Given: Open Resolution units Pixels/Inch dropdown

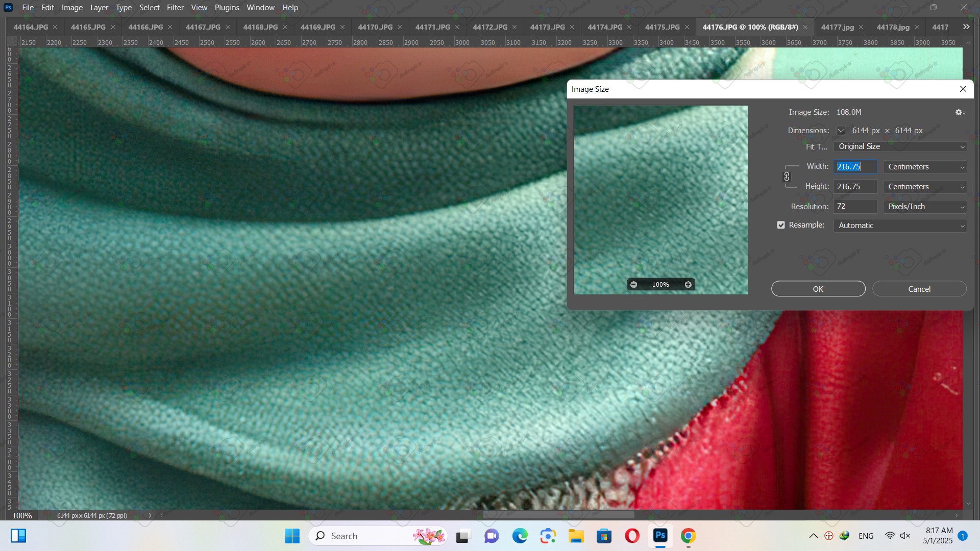Looking at the screenshot, I should pos(925,207).
